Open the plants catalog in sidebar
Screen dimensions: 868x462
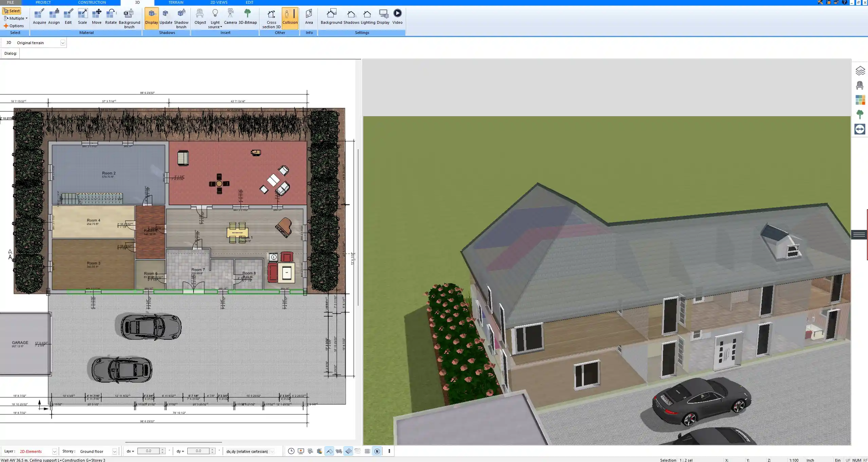click(860, 114)
